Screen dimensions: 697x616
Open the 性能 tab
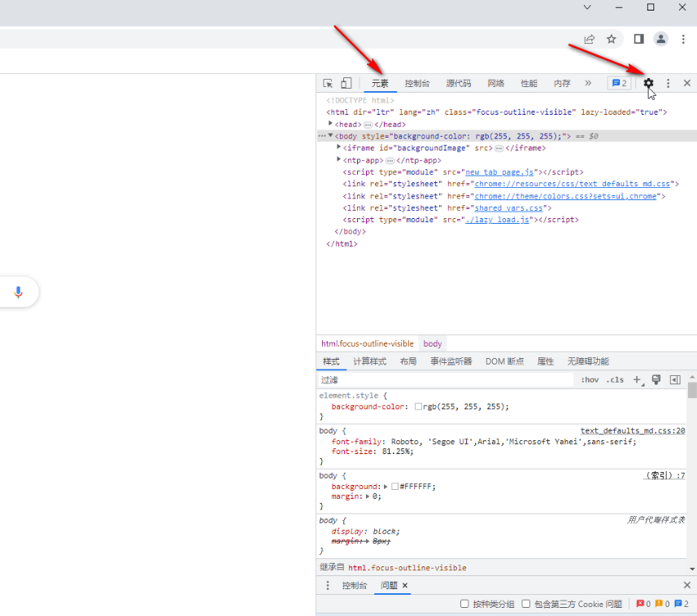529,83
